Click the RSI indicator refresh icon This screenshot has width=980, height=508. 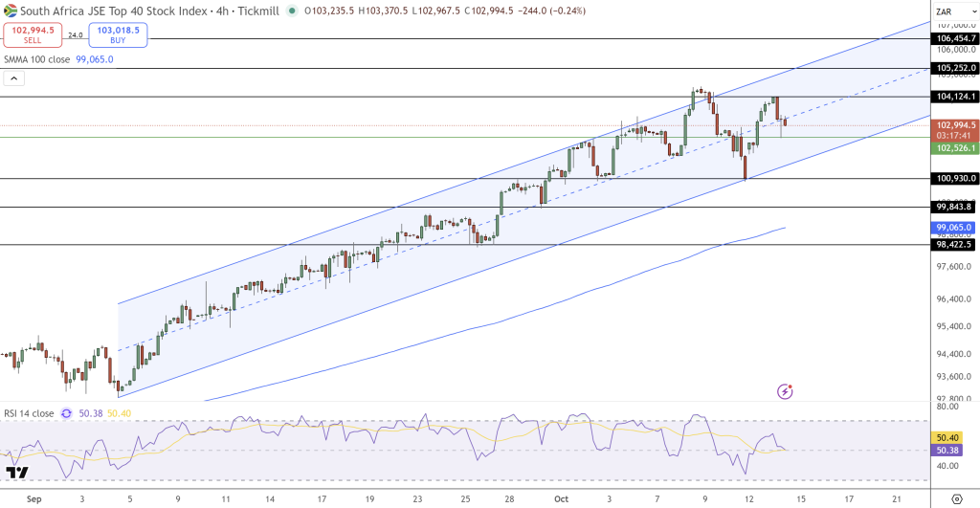(x=66, y=413)
